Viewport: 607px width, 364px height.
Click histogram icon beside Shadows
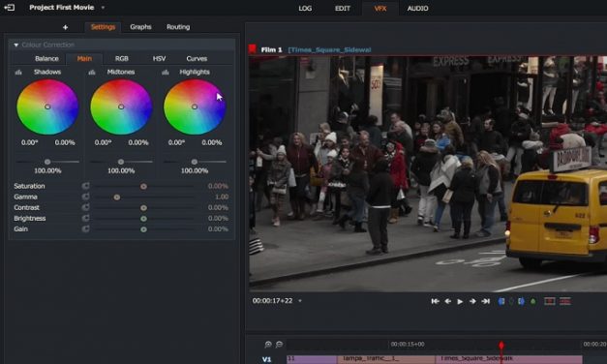pos(18,72)
